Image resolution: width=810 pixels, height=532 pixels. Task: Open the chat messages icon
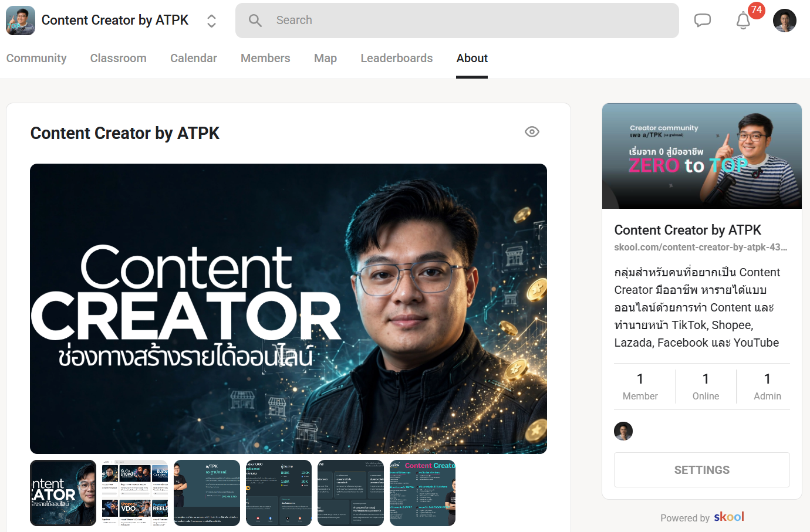(x=702, y=21)
